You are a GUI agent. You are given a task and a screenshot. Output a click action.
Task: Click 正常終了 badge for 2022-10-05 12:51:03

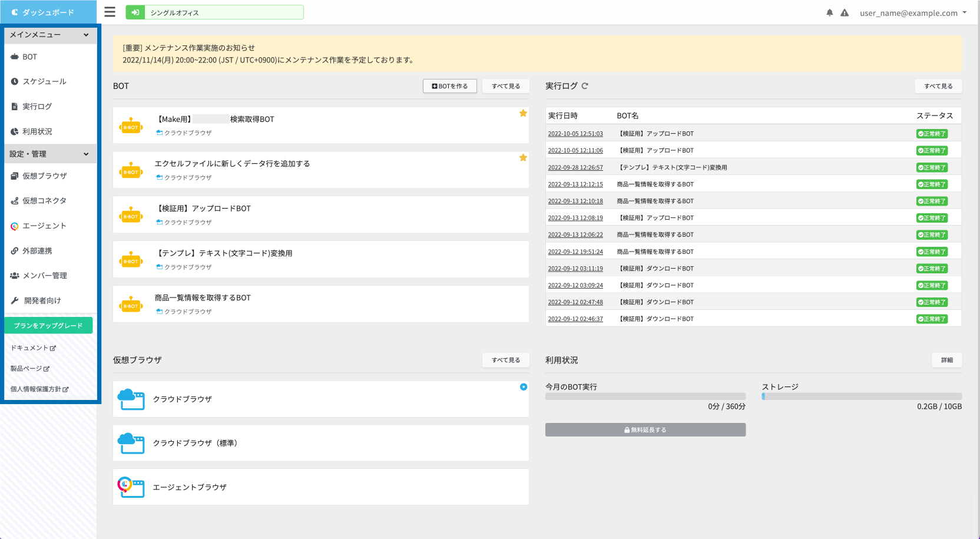pos(932,134)
